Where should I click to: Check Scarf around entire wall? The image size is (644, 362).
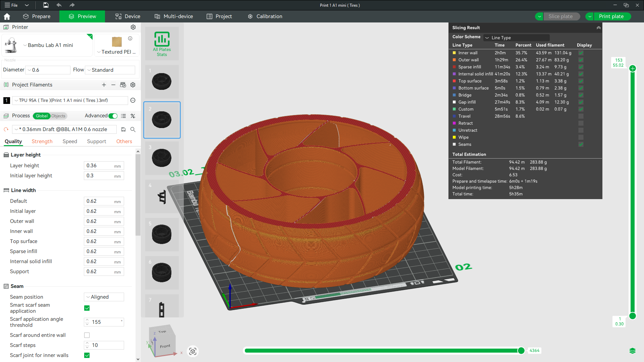coord(87,335)
